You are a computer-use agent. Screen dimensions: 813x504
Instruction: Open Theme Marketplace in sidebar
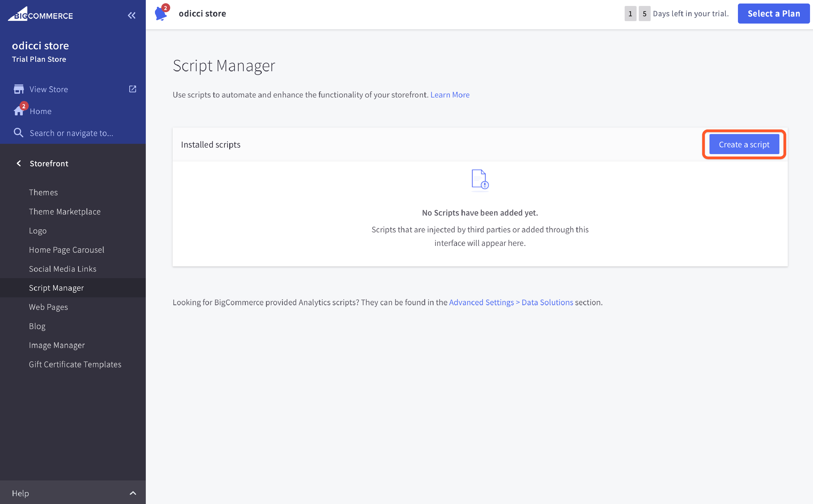(65, 211)
